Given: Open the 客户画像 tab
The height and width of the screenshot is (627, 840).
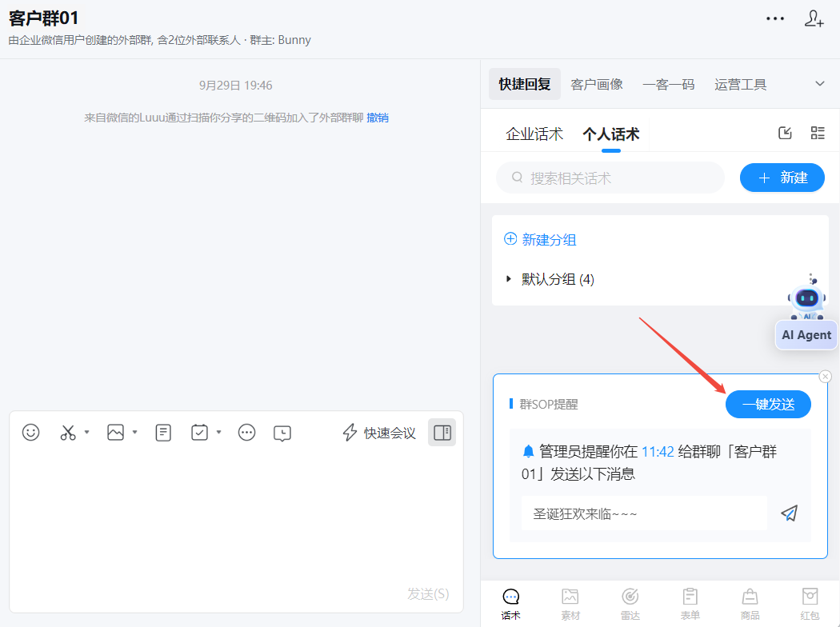Looking at the screenshot, I should 597,84.
